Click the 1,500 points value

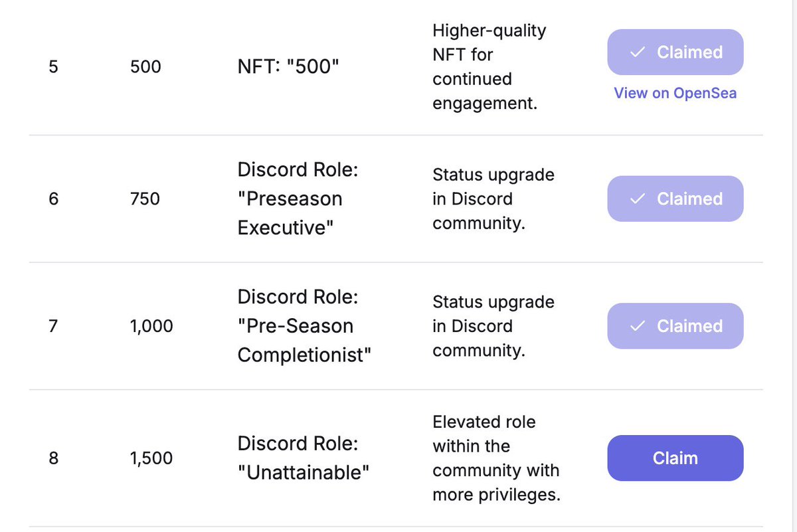pos(151,458)
